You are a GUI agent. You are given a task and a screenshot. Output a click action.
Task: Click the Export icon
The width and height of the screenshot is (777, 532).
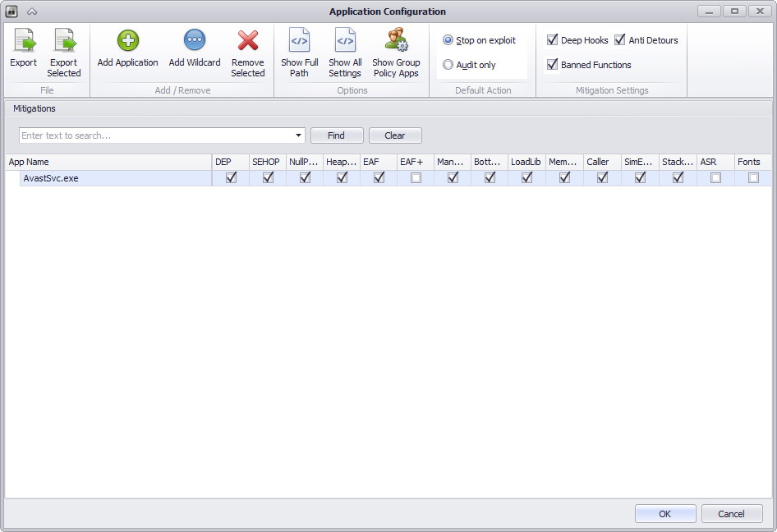[x=23, y=41]
